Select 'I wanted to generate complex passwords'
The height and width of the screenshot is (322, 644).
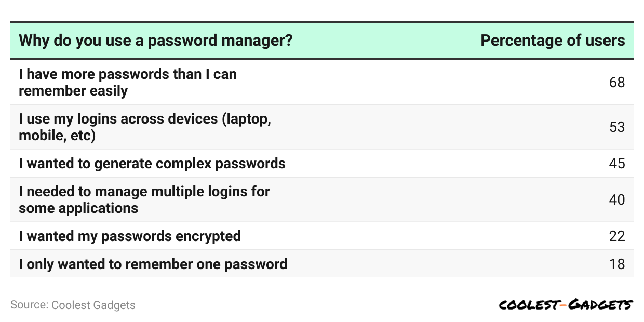pos(152,164)
